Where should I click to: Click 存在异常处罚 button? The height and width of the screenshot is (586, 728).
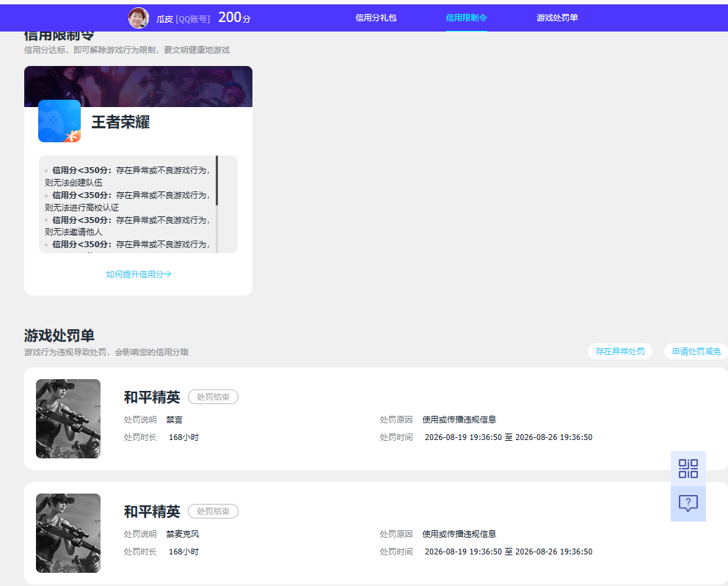click(x=620, y=351)
